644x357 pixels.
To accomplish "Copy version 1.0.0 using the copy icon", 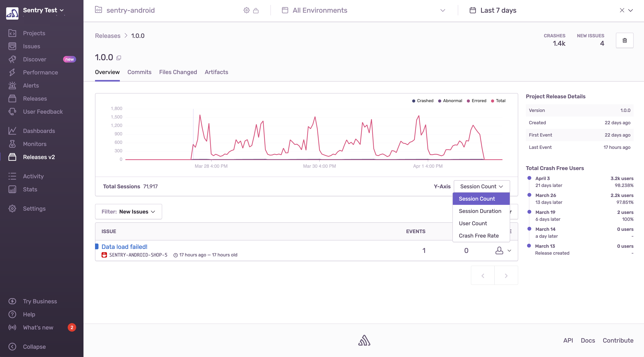I will click(119, 58).
